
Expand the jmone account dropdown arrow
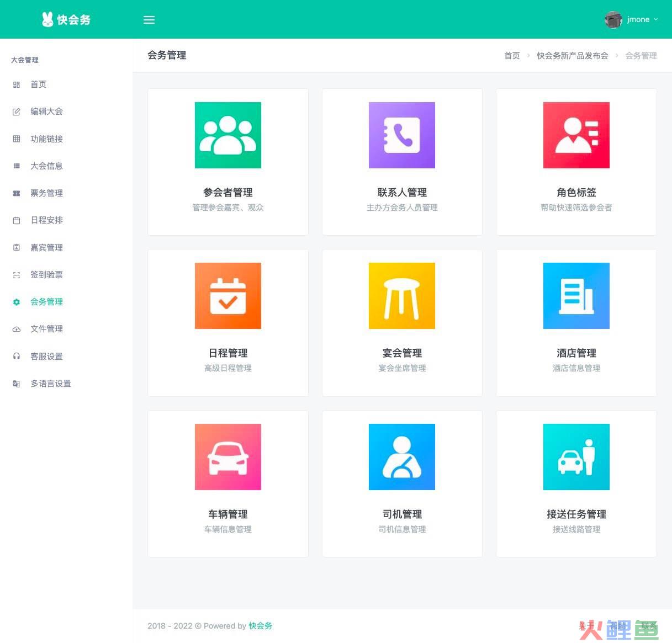coord(655,19)
